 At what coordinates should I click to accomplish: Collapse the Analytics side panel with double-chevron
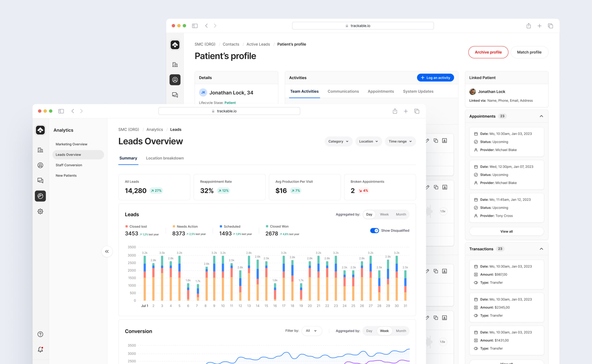(x=107, y=251)
